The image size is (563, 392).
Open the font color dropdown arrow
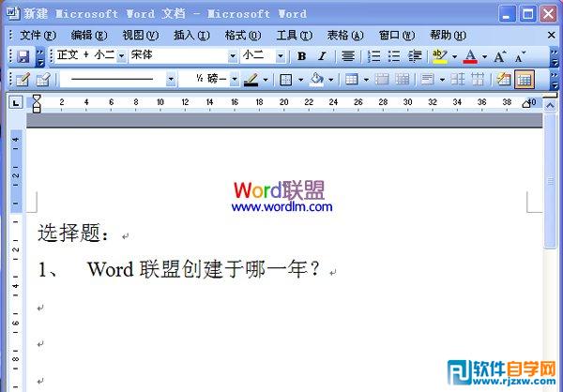point(484,56)
